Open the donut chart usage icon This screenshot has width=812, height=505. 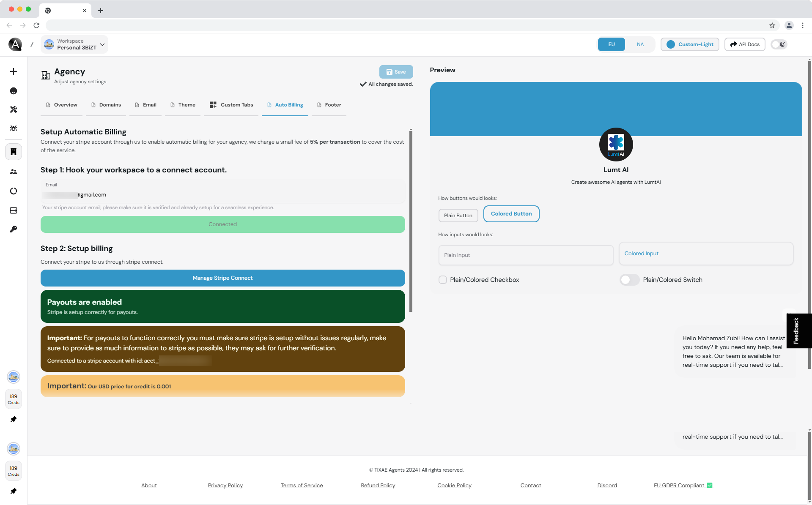pyautogui.click(x=14, y=191)
